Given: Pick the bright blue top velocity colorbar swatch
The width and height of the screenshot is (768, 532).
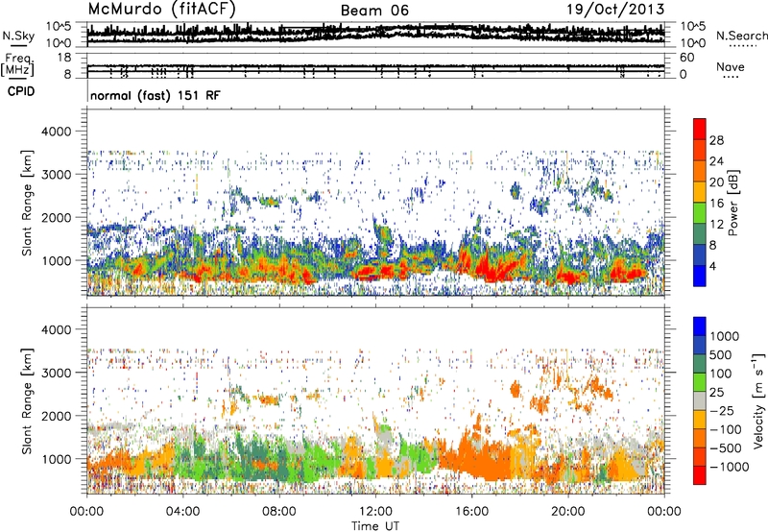Looking at the screenshot, I should 700,326.
